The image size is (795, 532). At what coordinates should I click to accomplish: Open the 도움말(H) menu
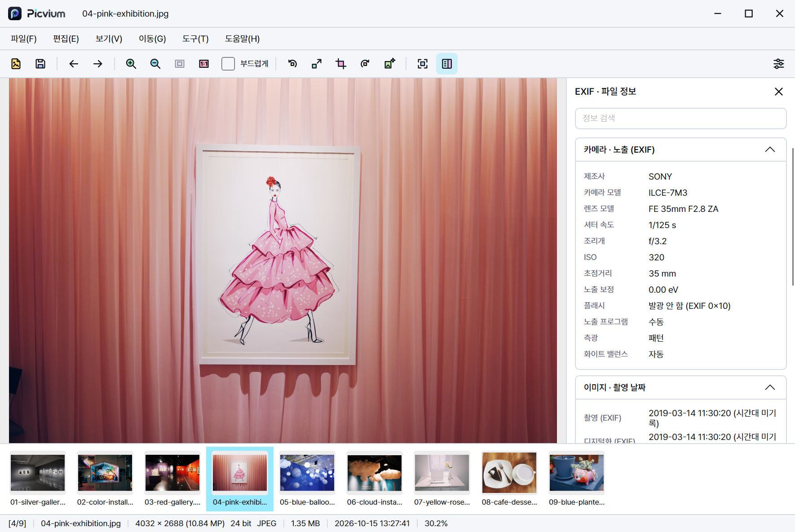coord(242,39)
